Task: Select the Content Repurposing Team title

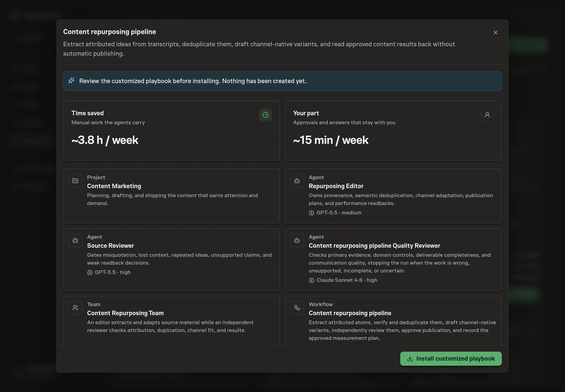Action: (x=125, y=313)
